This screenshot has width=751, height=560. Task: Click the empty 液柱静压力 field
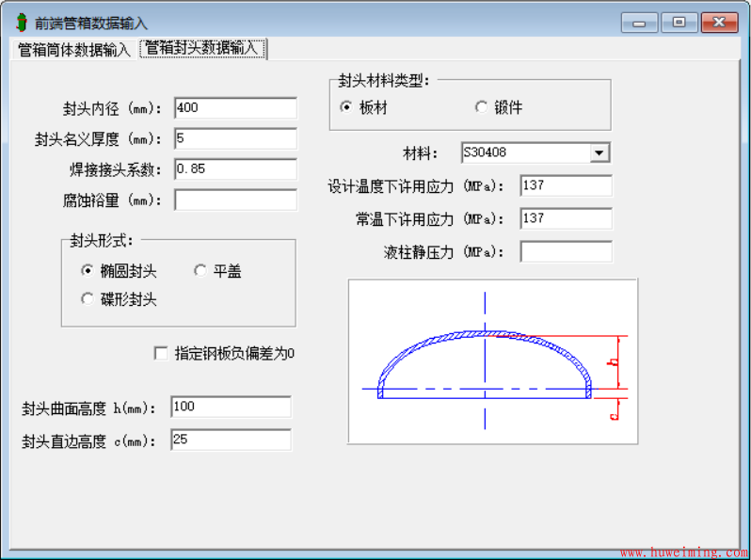coord(566,252)
